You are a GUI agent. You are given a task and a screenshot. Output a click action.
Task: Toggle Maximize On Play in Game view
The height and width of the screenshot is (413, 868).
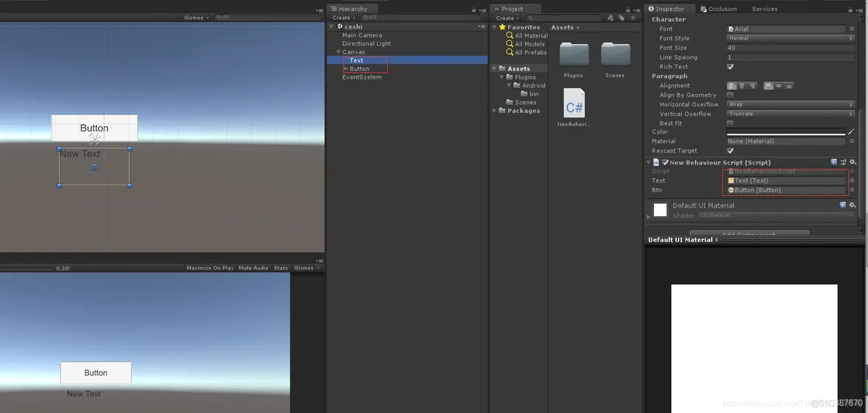point(210,268)
